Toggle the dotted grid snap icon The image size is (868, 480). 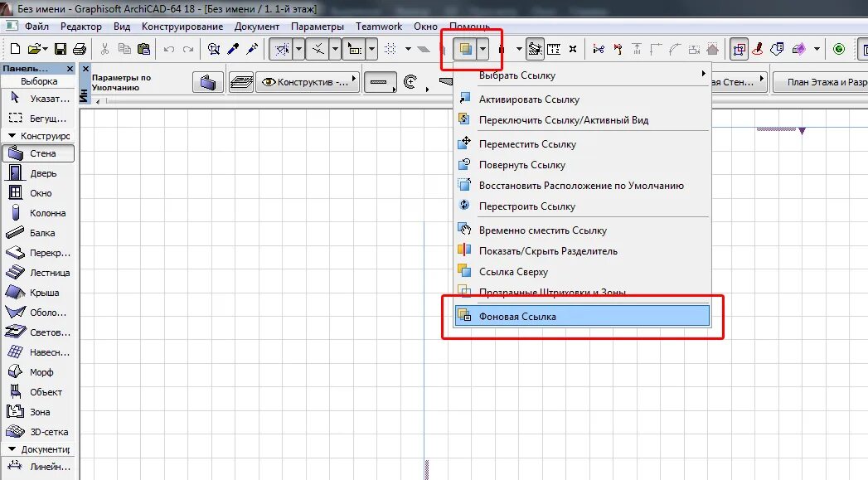390,49
